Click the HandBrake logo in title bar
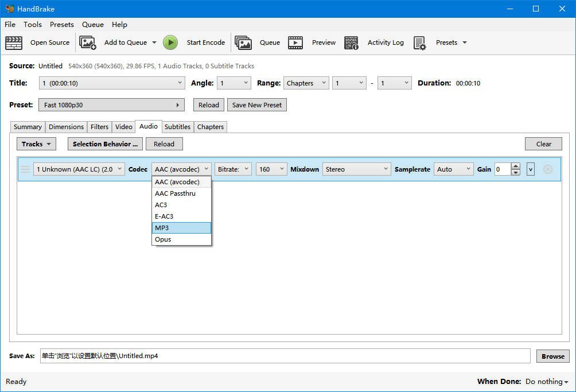This screenshot has height=392, width=576. coord(10,9)
